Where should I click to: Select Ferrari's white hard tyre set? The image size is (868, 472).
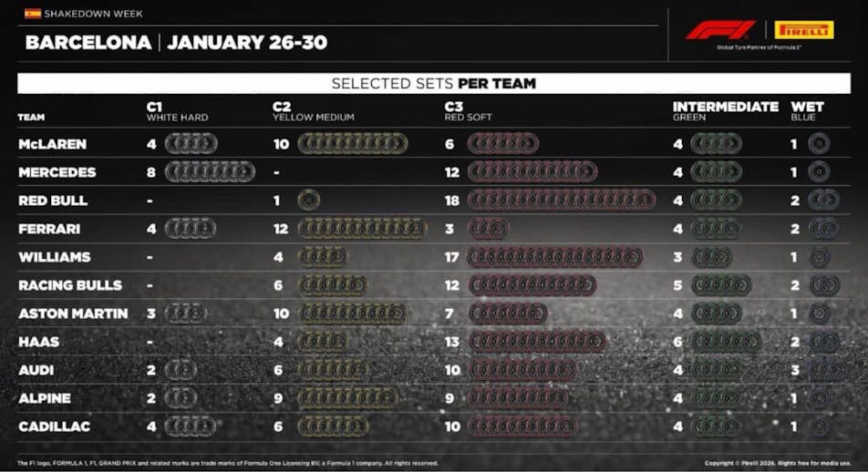tap(190, 229)
